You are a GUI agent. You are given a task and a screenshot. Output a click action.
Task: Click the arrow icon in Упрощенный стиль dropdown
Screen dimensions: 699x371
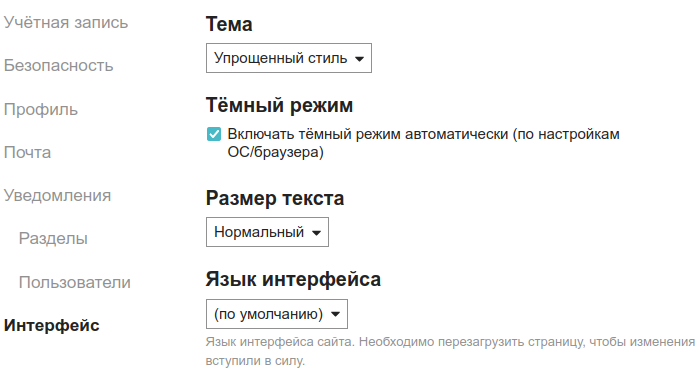tap(359, 59)
